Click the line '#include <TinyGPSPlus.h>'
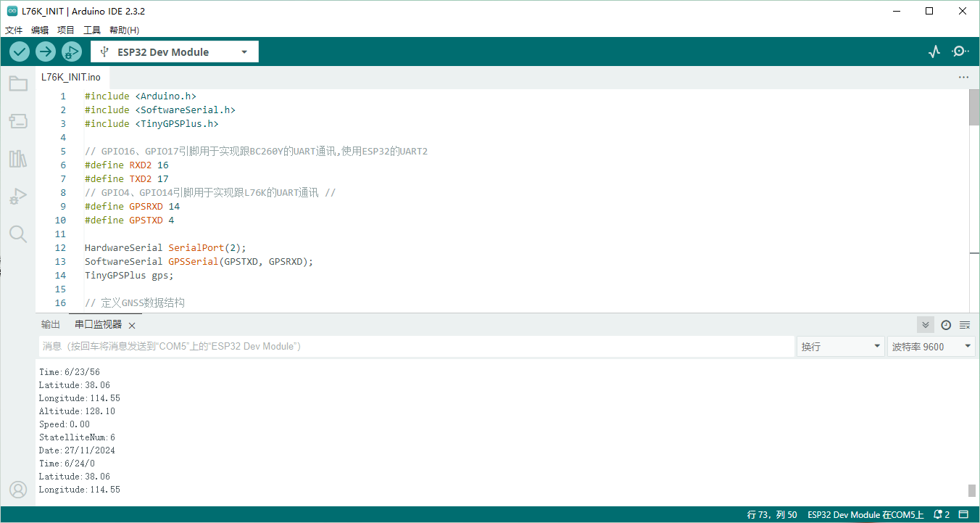Viewport: 980px width, 523px height. click(x=151, y=123)
